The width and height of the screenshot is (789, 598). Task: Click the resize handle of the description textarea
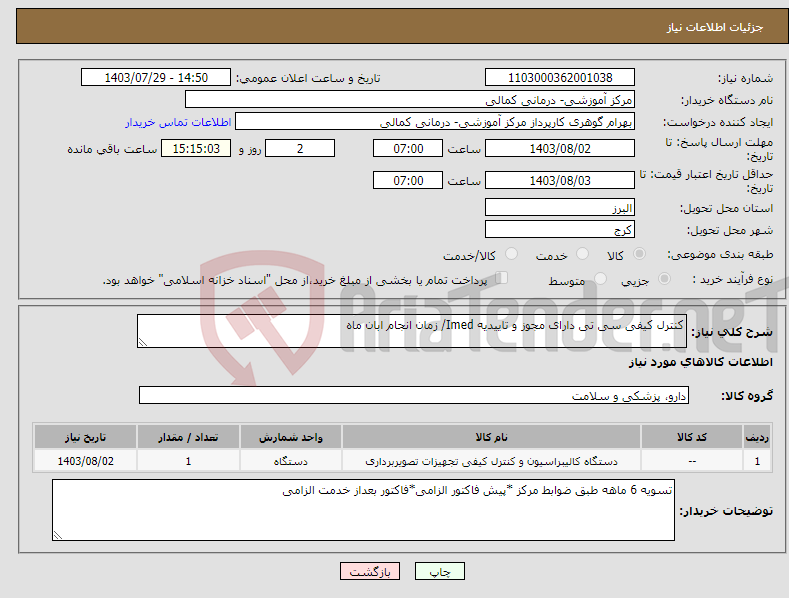[143, 342]
